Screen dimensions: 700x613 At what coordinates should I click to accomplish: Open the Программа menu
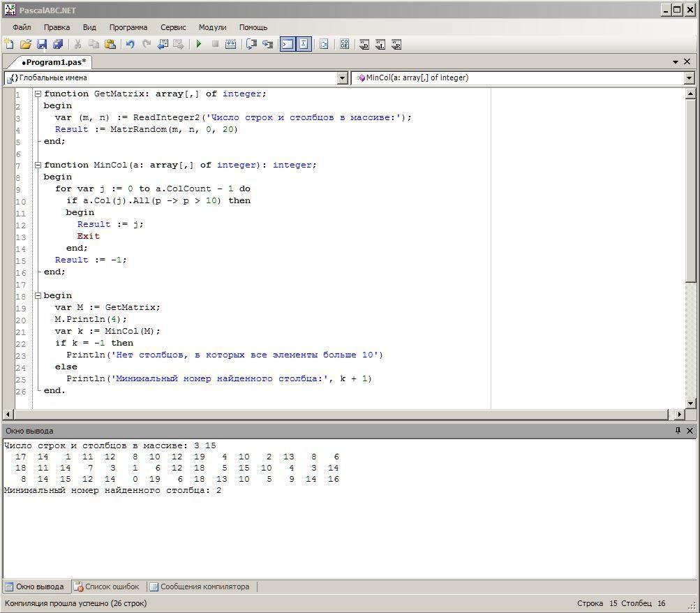(x=128, y=27)
